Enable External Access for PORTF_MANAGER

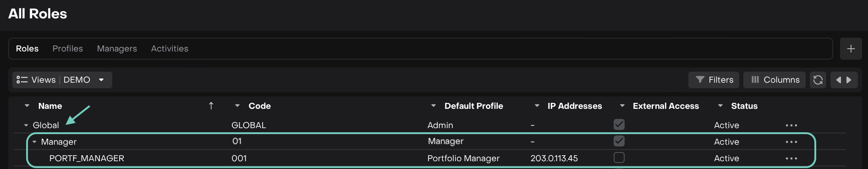619,158
